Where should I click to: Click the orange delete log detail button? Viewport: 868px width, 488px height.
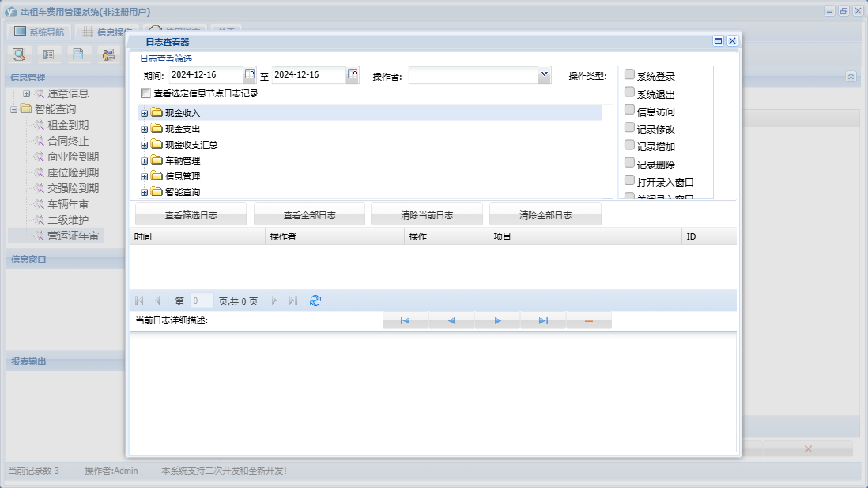point(589,320)
